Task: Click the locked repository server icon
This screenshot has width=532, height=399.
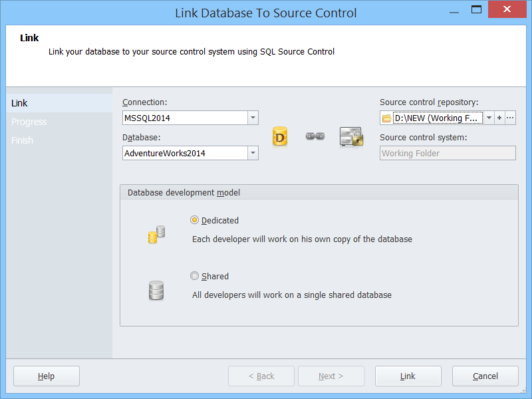Action: (351, 136)
